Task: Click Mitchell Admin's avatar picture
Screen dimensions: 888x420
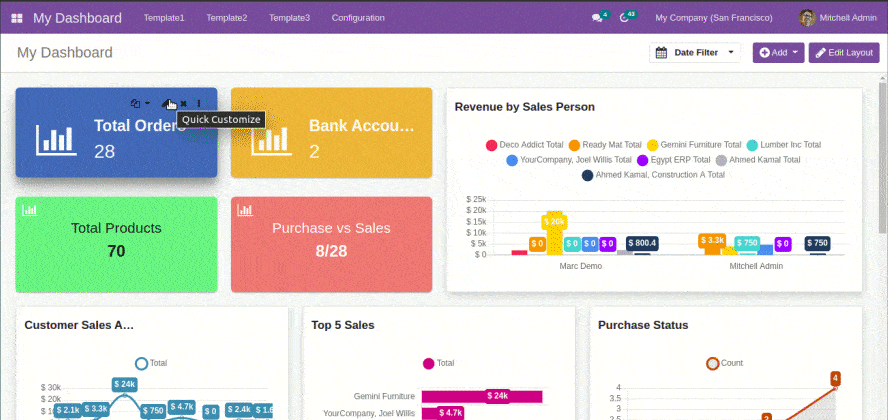Action: point(807,18)
